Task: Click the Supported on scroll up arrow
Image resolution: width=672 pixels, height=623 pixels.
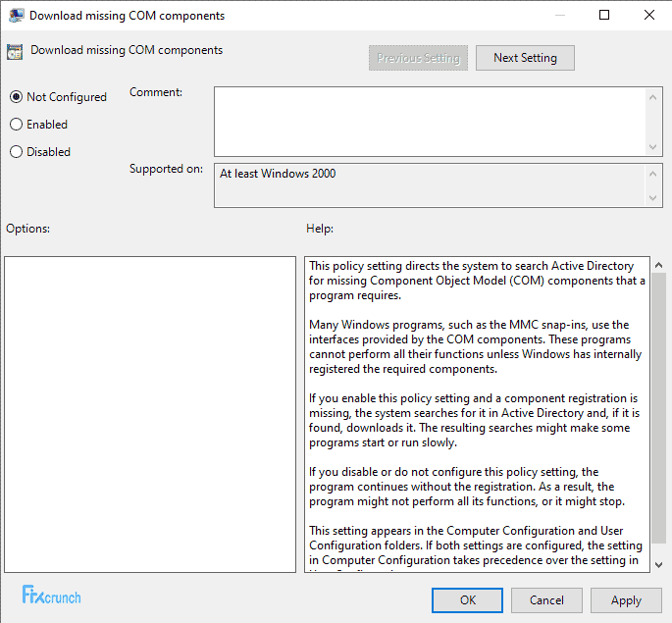Action: [x=652, y=174]
